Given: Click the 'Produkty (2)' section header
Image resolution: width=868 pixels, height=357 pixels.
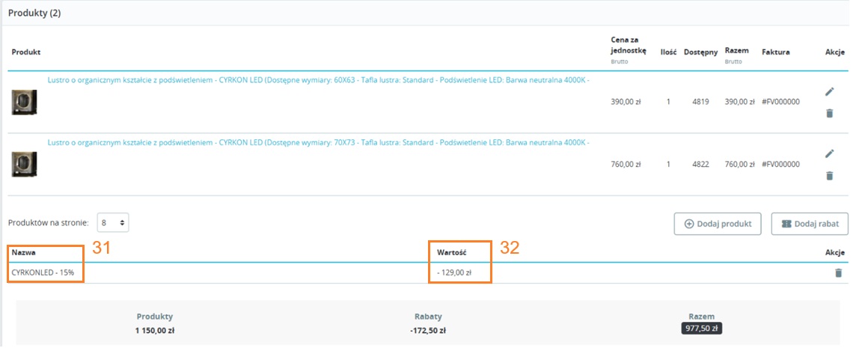Looking at the screenshot, I should [x=34, y=13].
